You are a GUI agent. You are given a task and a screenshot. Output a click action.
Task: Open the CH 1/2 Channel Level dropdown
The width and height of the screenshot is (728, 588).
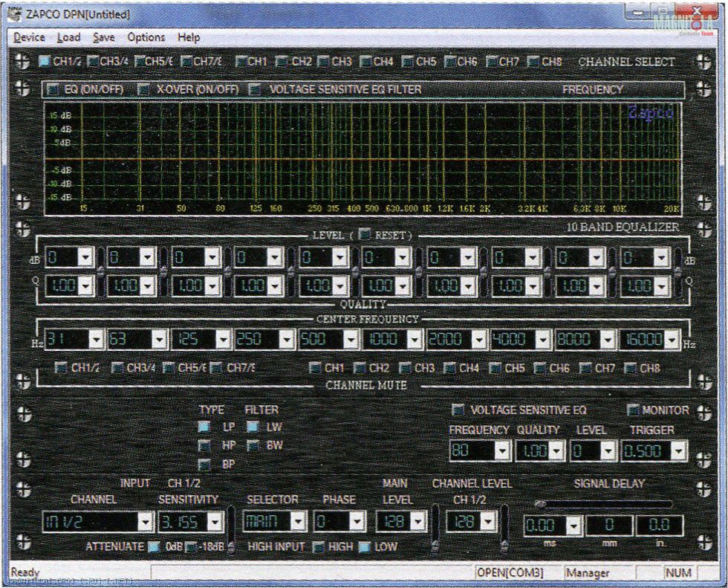click(x=471, y=522)
